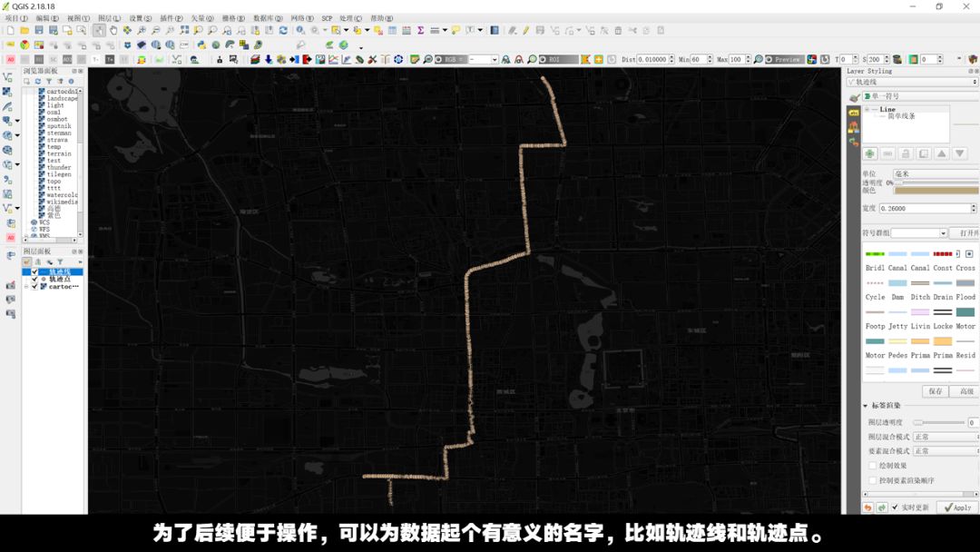
Task: Open the 要素混合模式 dropdown
Action: [x=945, y=450]
